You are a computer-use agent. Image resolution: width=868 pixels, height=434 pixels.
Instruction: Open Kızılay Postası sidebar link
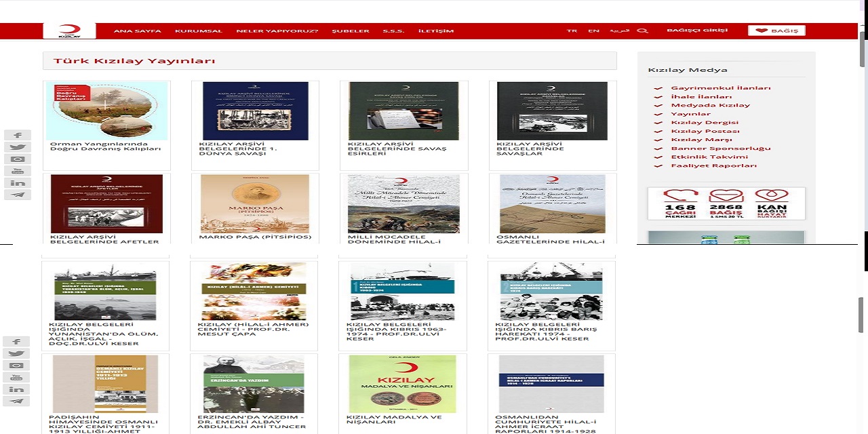(705, 131)
